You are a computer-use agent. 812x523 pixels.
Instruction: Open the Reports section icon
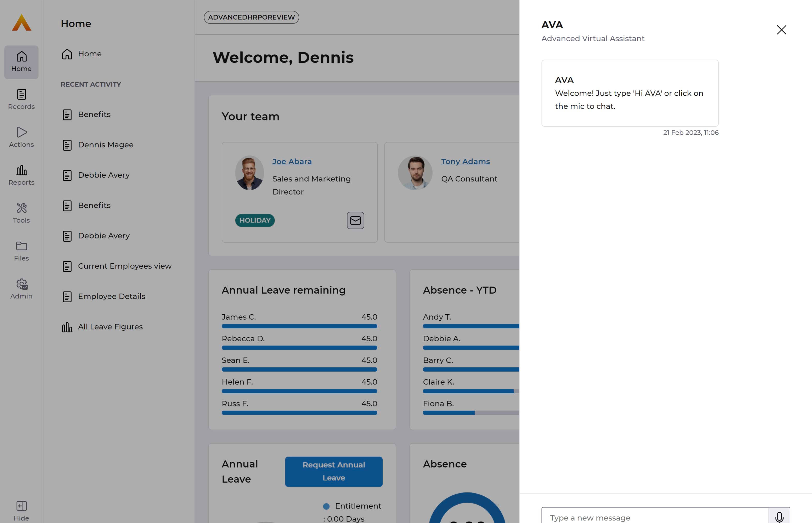pyautogui.click(x=21, y=175)
